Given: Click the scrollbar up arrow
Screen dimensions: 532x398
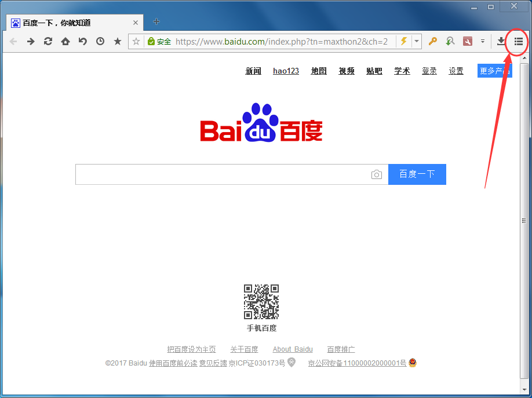Looking at the screenshot, I should pyautogui.click(x=524, y=58).
